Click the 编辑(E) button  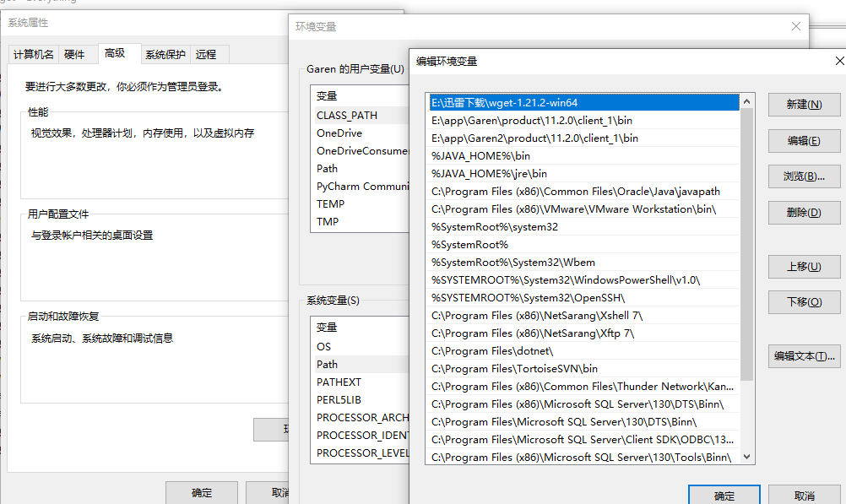point(804,141)
